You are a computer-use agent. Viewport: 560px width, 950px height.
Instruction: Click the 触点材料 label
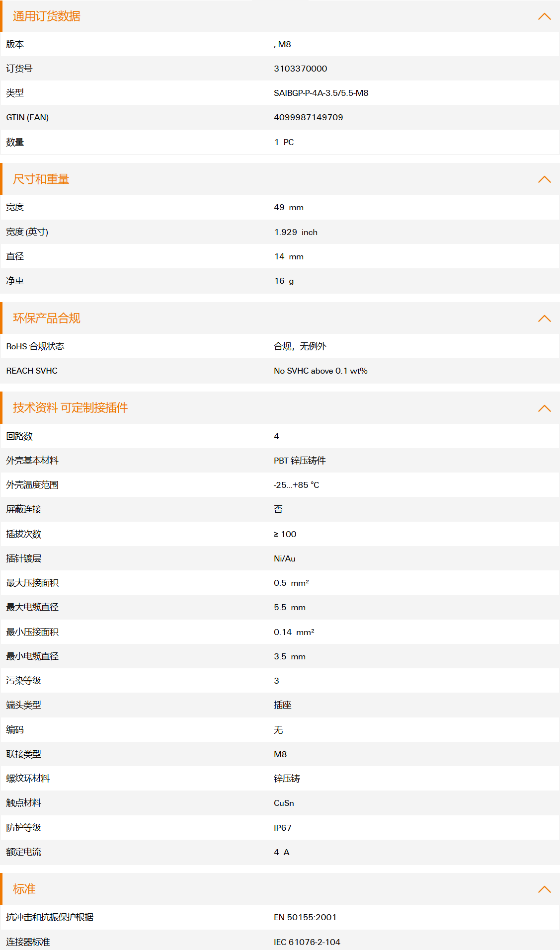24,803
